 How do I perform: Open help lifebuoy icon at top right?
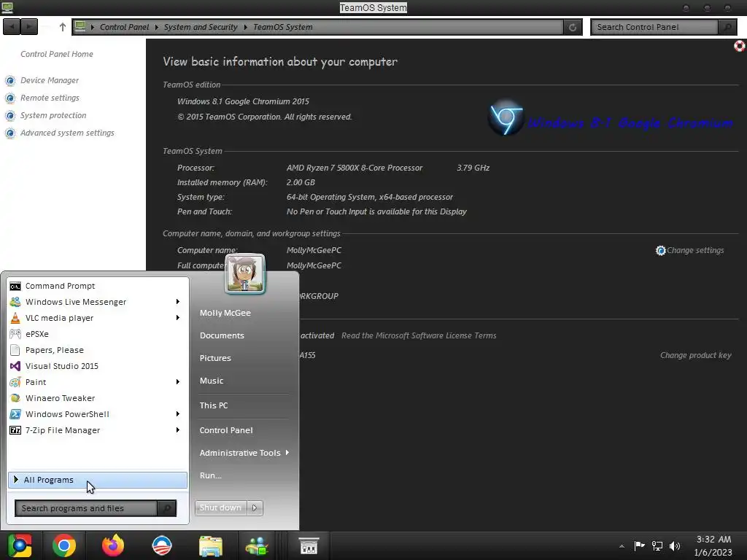click(740, 46)
